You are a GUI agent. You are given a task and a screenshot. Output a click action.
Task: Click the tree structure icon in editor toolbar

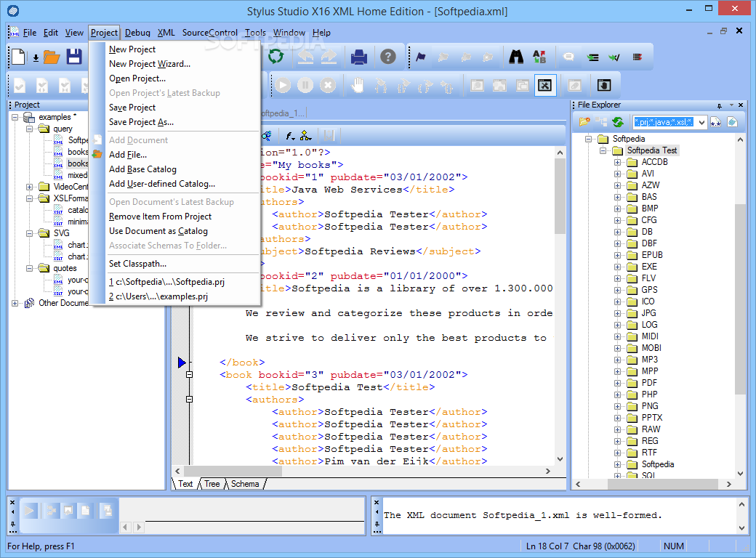click(306, 136)
